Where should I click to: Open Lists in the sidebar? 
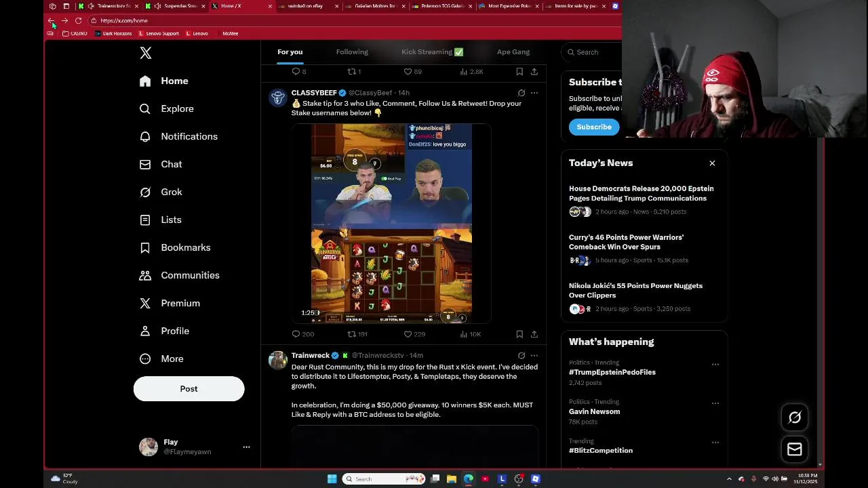click(160, 220)
